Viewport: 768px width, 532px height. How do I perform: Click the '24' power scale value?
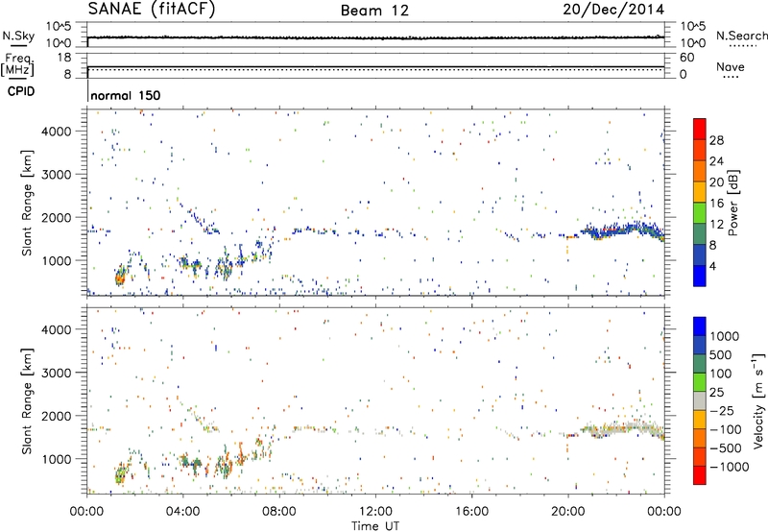(716, 161)
